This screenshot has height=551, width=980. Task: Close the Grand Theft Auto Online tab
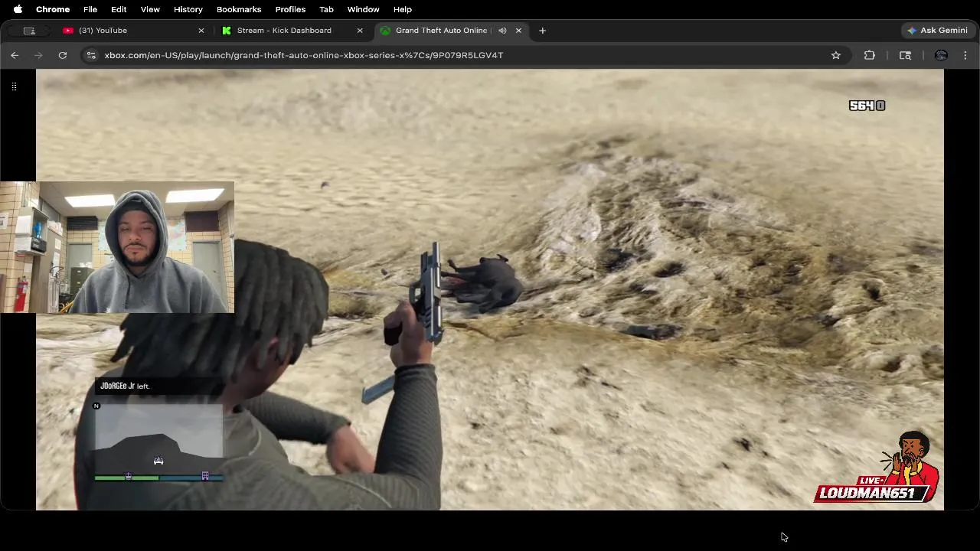518,31
